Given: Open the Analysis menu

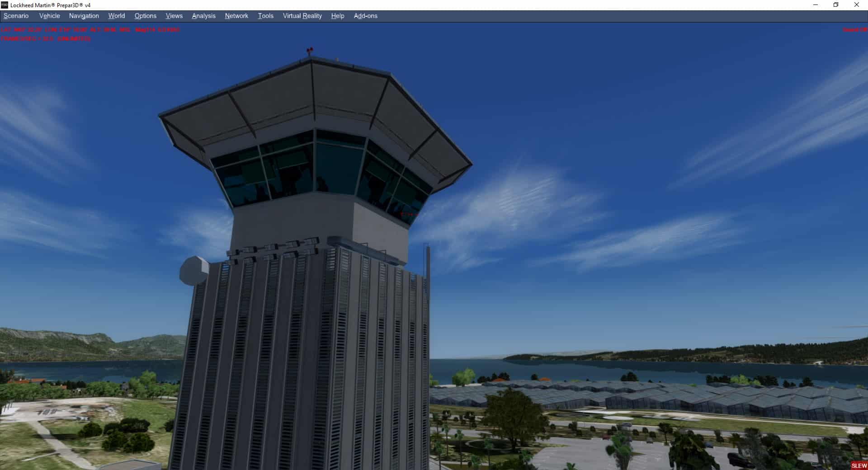Looking at the screenshot, I should click(203, 16).
